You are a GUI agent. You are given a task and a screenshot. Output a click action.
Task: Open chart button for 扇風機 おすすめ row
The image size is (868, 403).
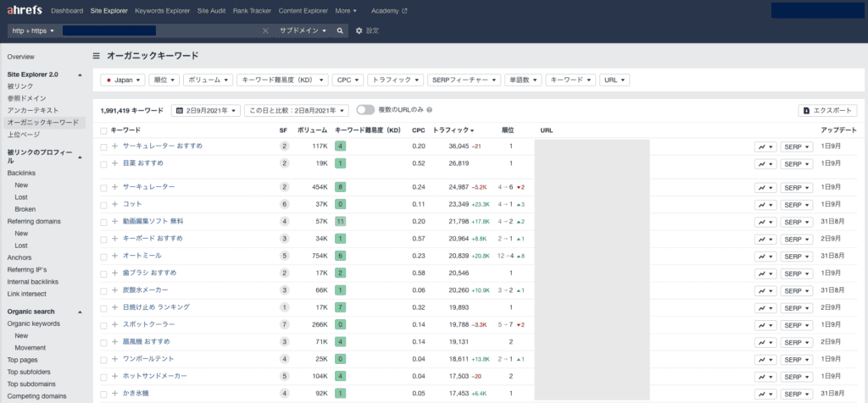pyautogui.click(x=765, y=342)
